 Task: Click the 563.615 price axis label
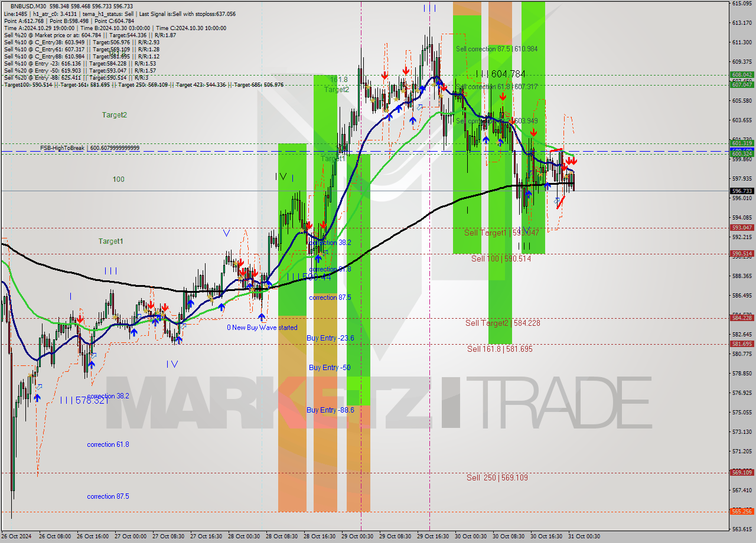click(x=742, y=529)
